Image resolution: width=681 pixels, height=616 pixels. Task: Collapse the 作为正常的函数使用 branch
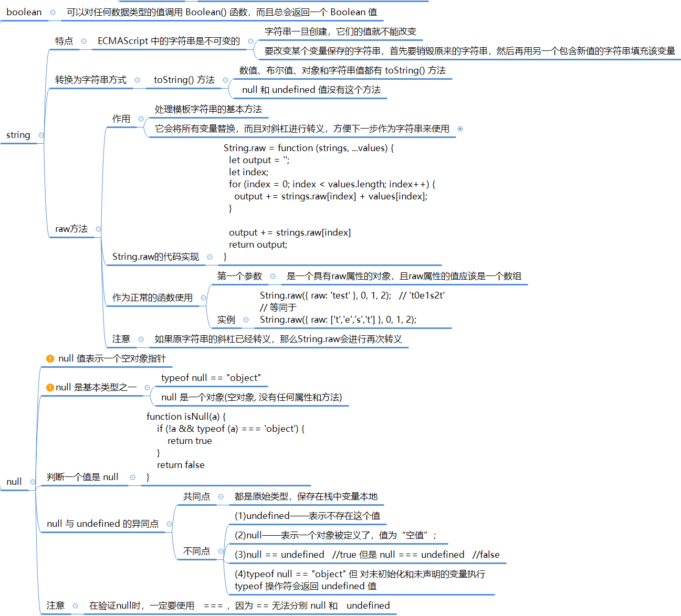pos(203,298)
